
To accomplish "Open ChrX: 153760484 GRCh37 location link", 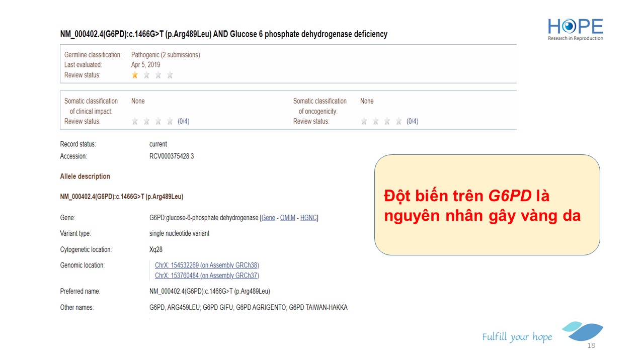I will [207, 276].
